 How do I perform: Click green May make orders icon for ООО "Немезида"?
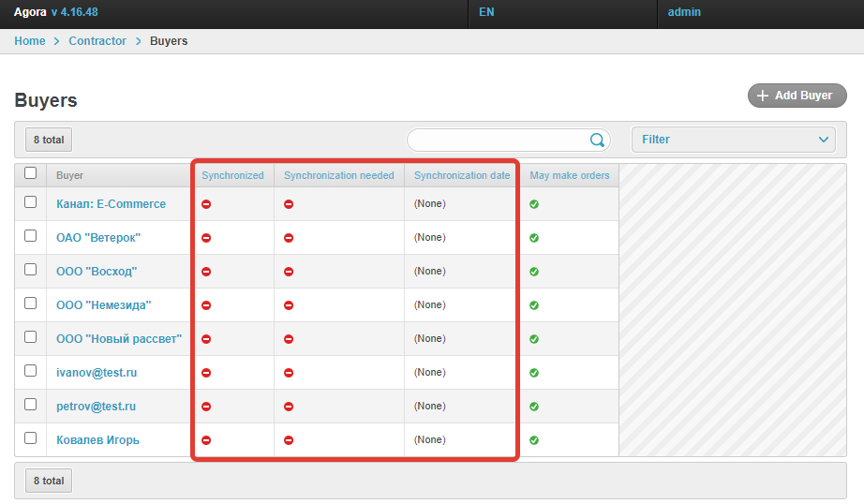534,305
